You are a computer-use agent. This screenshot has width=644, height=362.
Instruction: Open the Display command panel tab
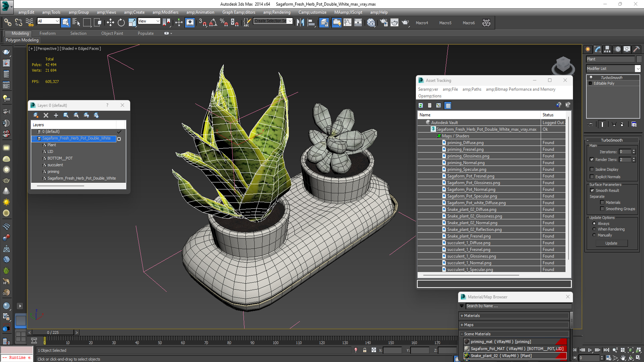627,49
